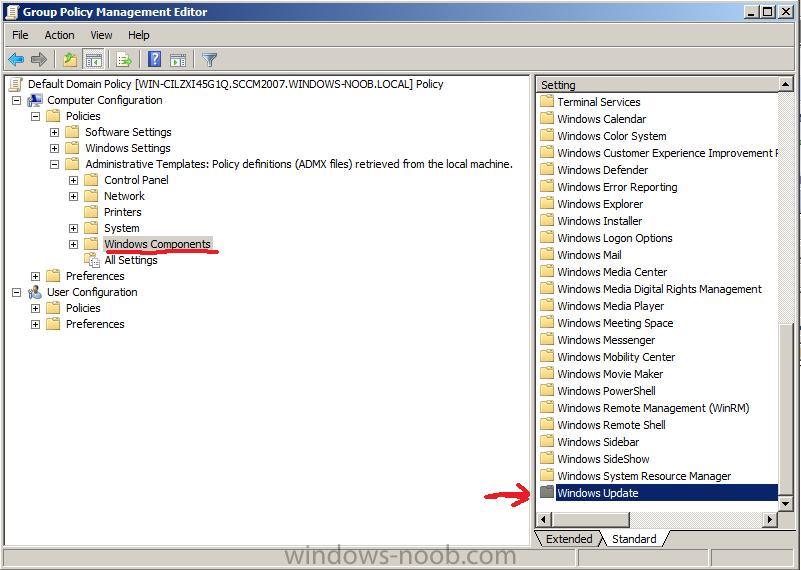The image size is (801, 570).
Task: Expand Preferences under User Configuration
Action: pyautogui.click(x=35, y=324)
